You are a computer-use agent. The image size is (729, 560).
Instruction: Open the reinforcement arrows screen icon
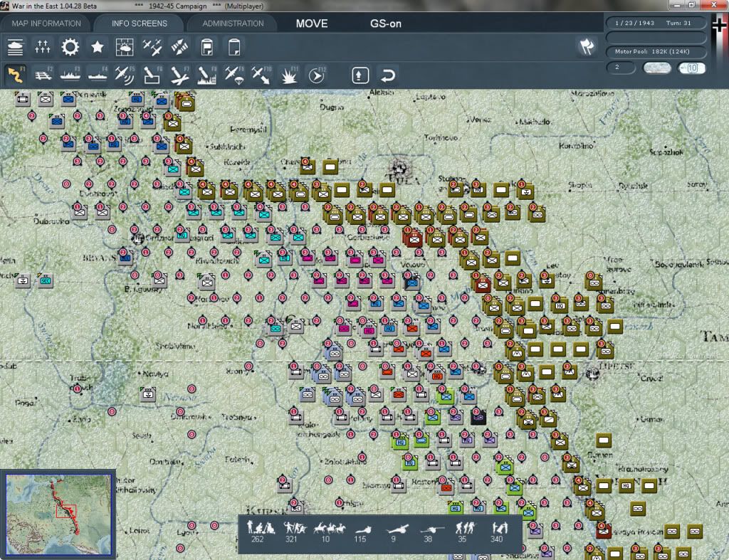179,47
